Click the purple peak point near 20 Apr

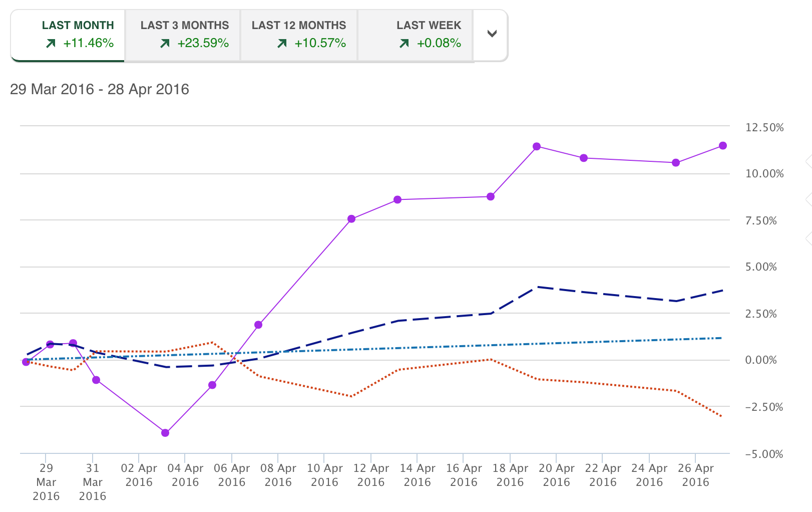coord(537,146)
